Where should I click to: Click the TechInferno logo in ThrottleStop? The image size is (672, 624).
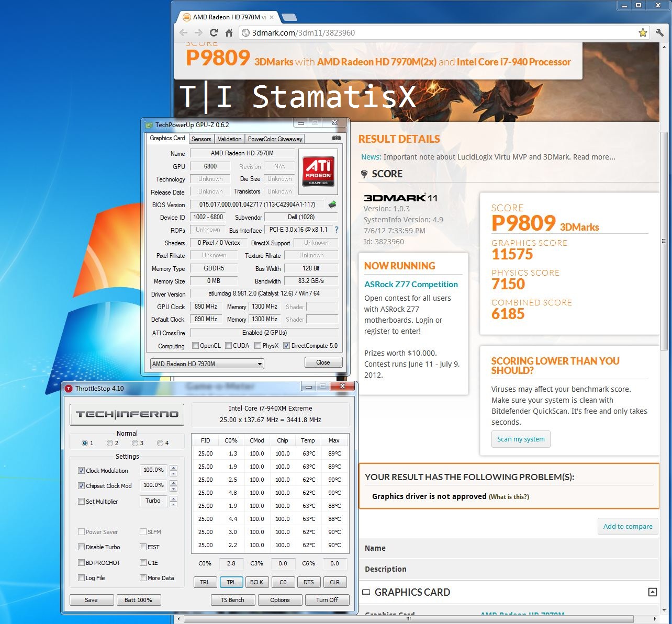click(x=127, y=414)
